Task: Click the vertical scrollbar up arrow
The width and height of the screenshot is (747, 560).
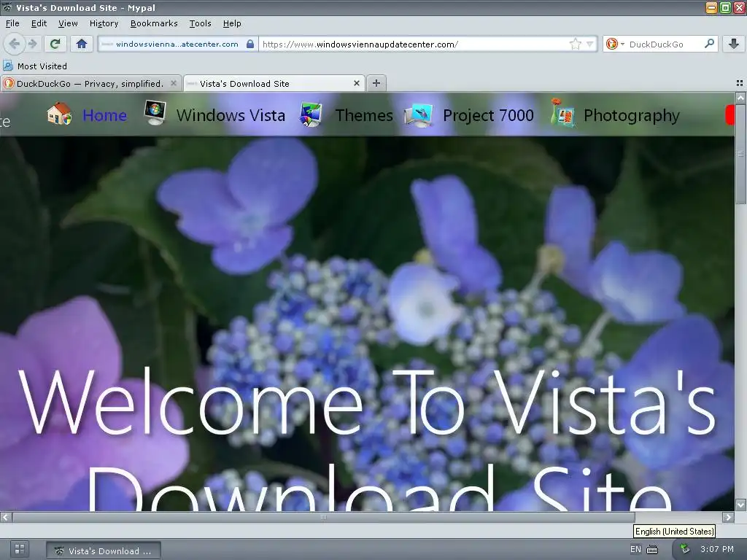Action: tap(740, 98)
